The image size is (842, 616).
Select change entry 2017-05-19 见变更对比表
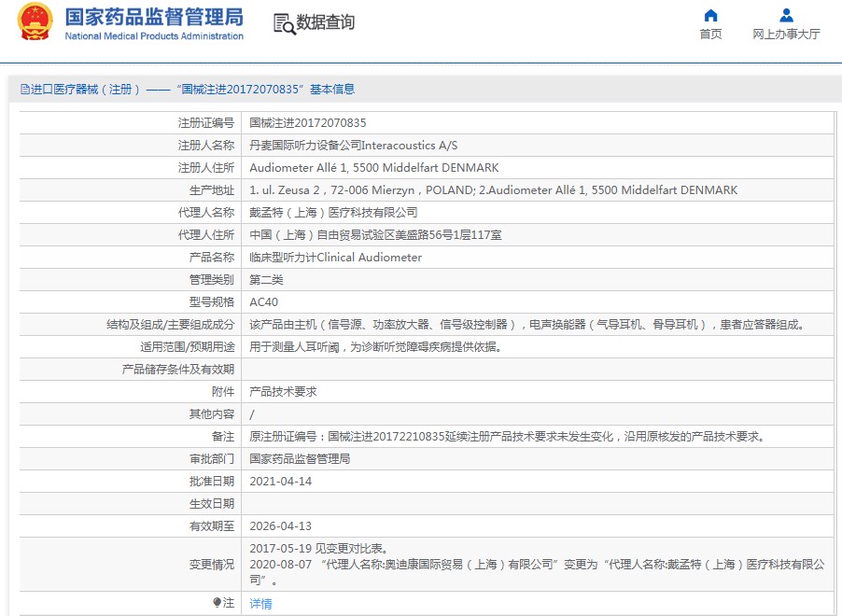319,548
